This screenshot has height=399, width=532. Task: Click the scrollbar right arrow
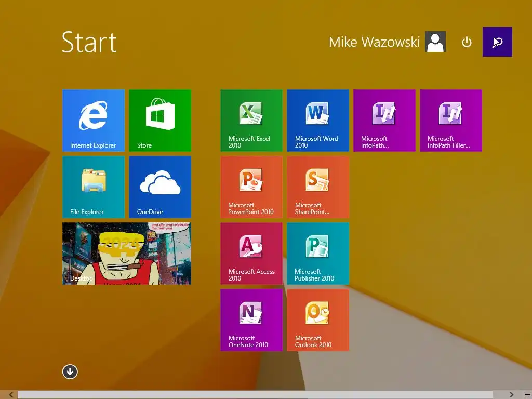tap(511, 395)
